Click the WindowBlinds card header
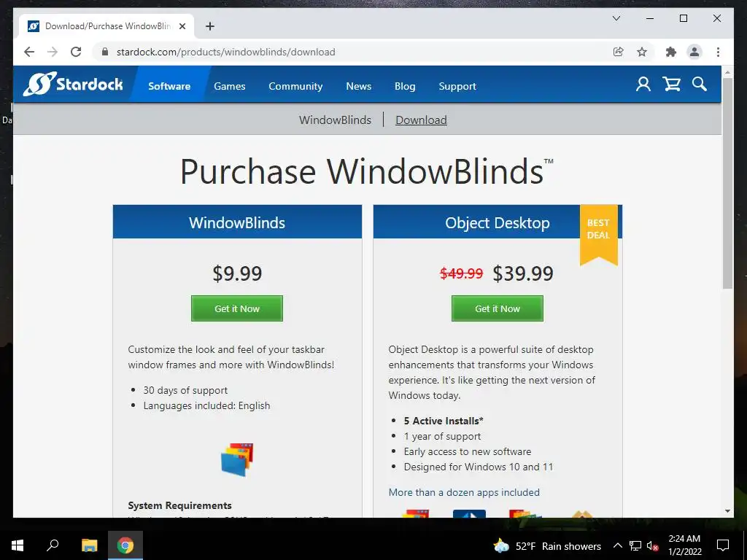 tap(237, 222)
